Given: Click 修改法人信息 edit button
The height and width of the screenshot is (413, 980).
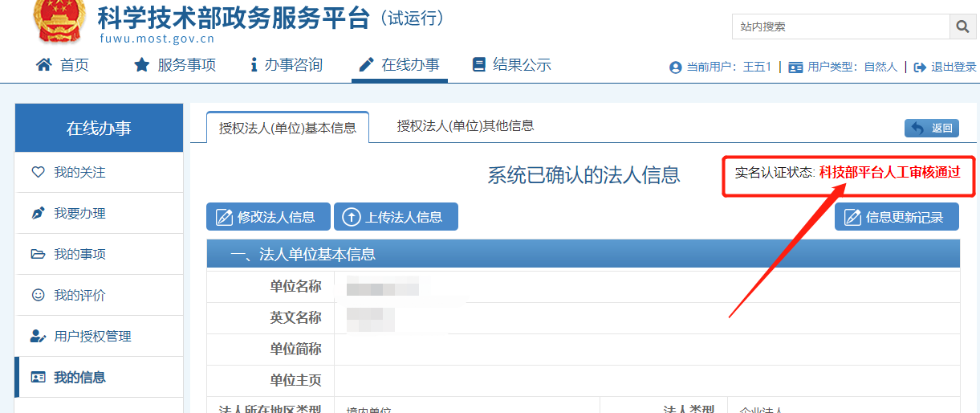Looking at the screenshot, I should pyautogui.click(x=268, y=217).
